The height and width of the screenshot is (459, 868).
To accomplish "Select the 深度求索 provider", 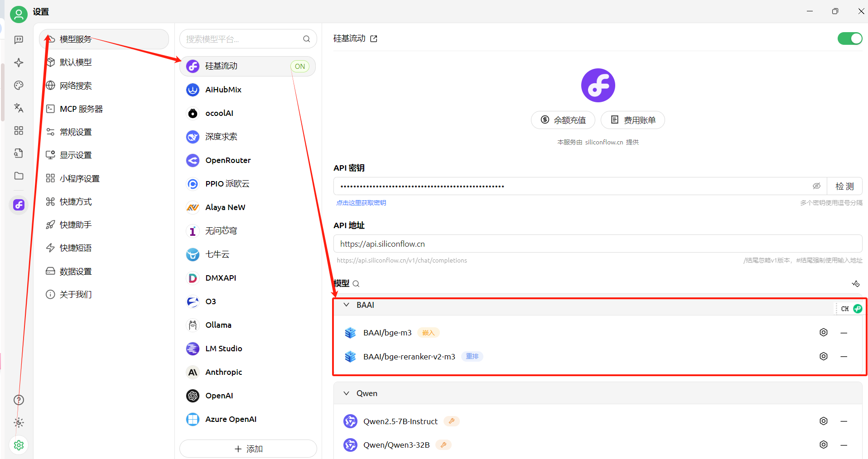I will (x=248, y=137).
